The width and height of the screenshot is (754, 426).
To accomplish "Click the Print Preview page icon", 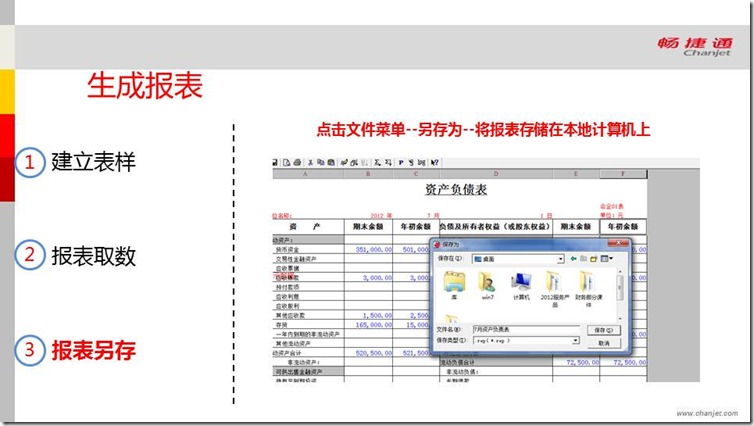I will 287,163.
